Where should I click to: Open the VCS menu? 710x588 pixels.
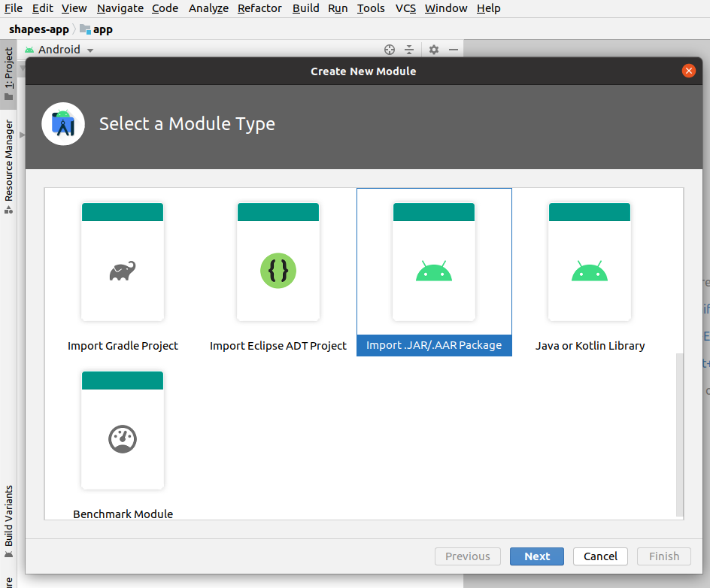pyautogui.click(x=405, y=8)
